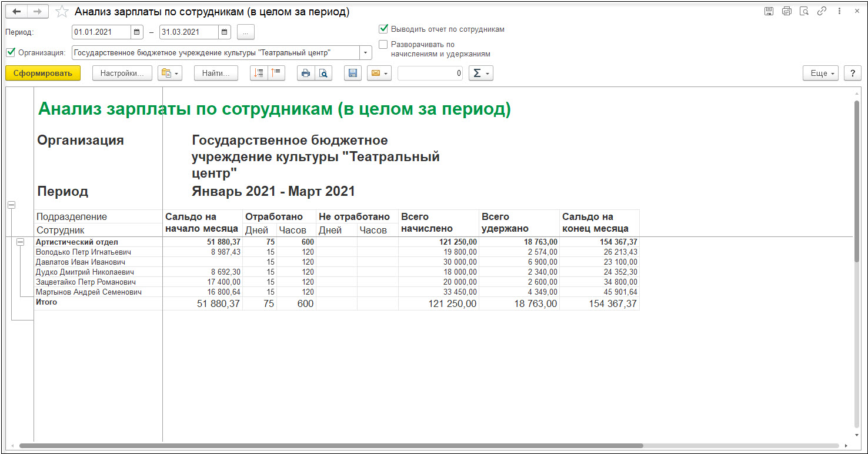Collapse all report groups icon
This screenshot has height=454, width=868.
click(276, 73)
